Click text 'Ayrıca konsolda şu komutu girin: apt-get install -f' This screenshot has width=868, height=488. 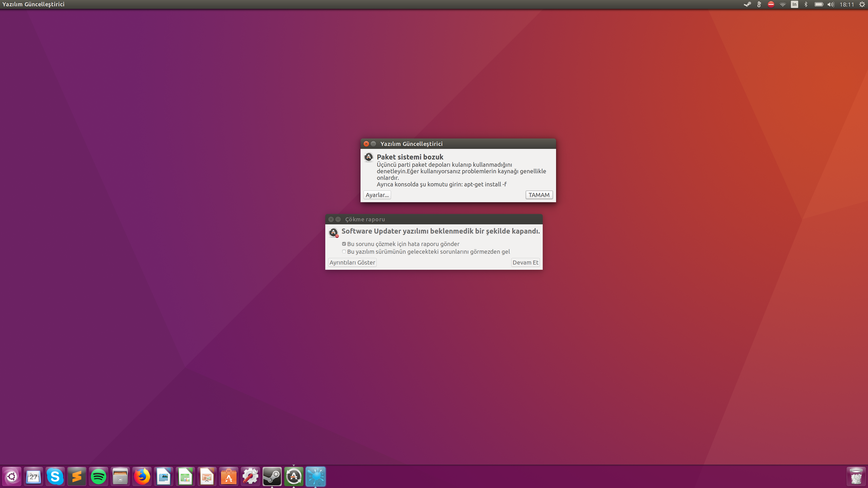(441, 184)
